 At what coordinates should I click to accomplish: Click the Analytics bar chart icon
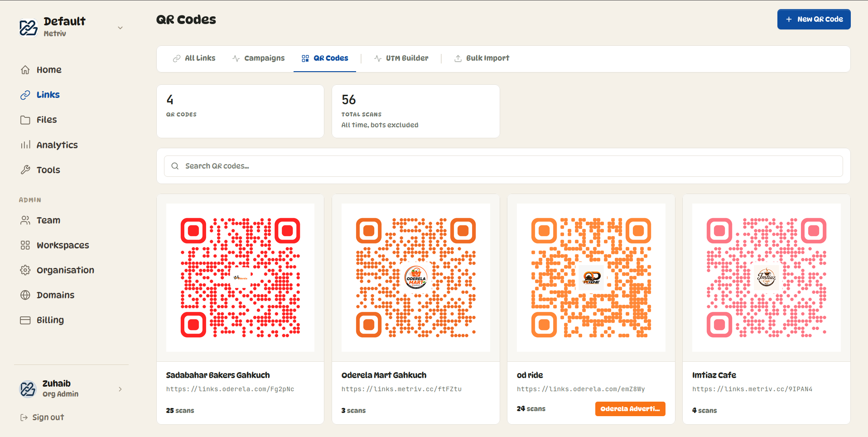coord(25,145)
